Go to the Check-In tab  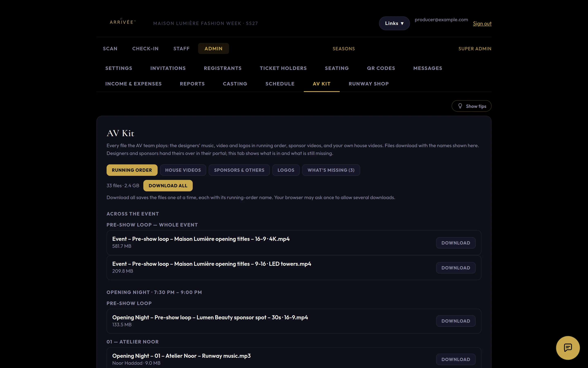click(x=145, y=48)
